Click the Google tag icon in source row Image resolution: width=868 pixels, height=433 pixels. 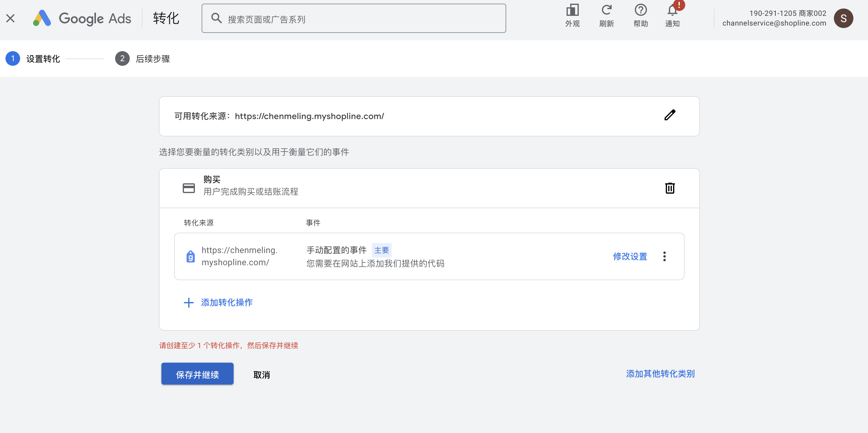[191, 256]
